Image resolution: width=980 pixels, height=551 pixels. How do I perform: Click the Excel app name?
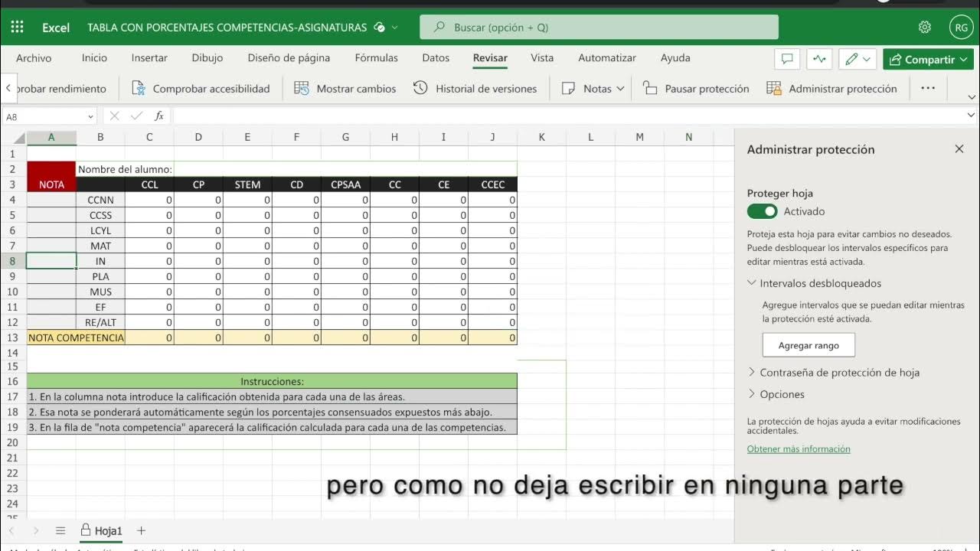(x=55, y=28)
